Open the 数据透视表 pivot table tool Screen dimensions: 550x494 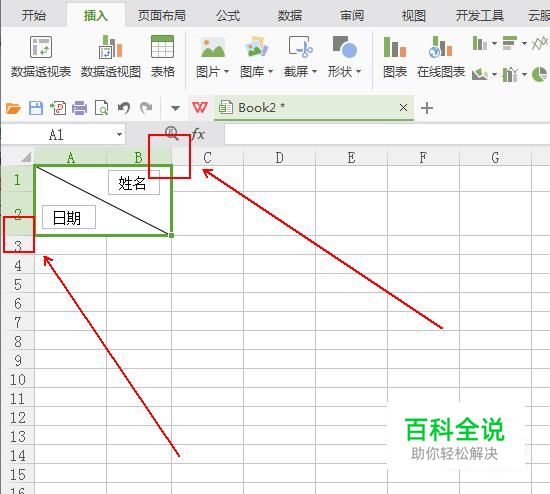coord(41,56)
